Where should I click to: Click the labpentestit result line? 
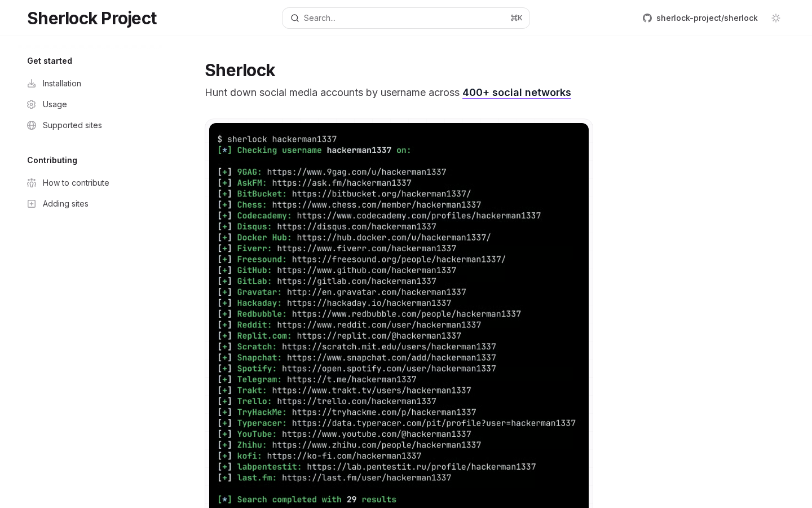[x=377, y=467]
